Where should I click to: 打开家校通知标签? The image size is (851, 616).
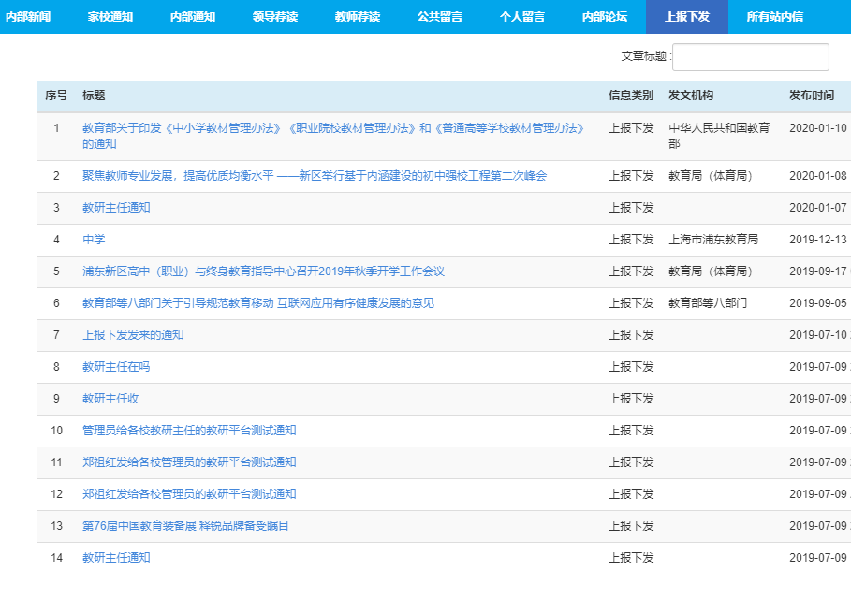click(110, 16)
